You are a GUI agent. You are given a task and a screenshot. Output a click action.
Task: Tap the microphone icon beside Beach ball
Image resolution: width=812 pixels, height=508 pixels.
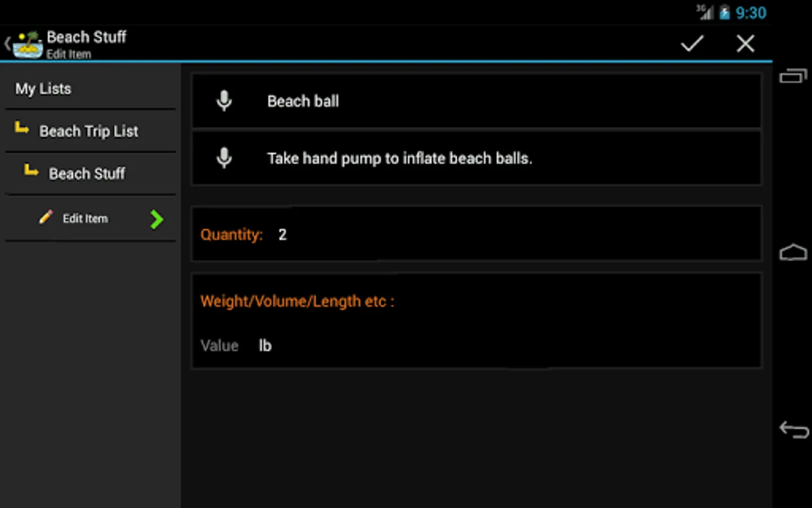[224, 101]
